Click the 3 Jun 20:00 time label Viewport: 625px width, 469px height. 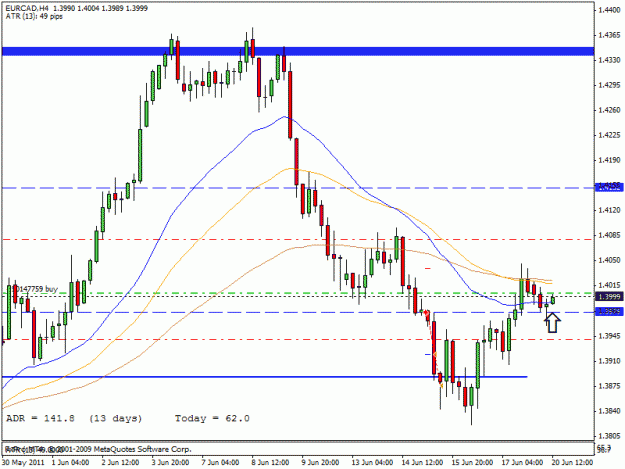coord(170,463)
